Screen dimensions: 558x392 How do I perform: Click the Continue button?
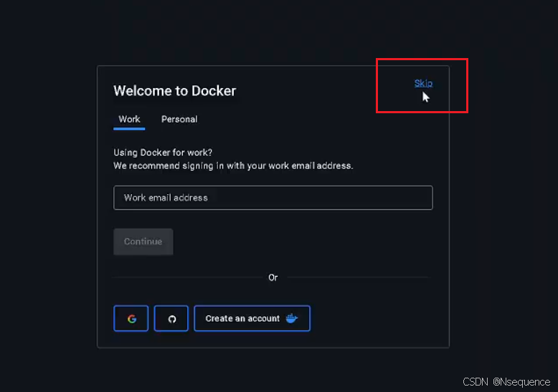pos(143,242)
